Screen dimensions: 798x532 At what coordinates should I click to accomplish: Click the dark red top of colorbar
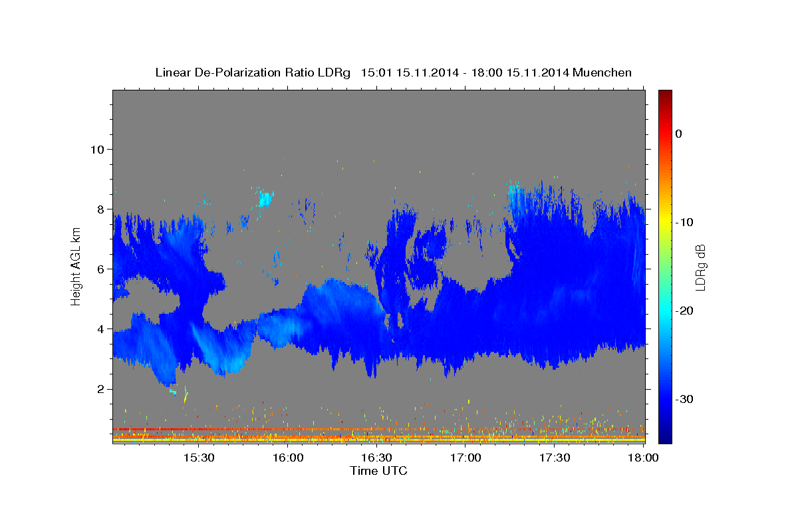tap(665, 96)
